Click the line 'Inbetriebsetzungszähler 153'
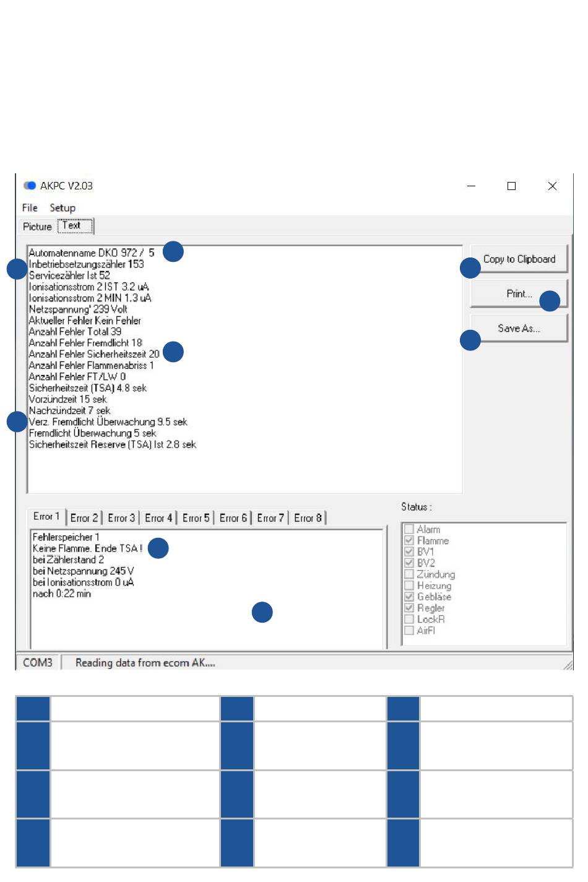Image resolution: width=588 pixels, height=882 pixels. tap(86, 264)
